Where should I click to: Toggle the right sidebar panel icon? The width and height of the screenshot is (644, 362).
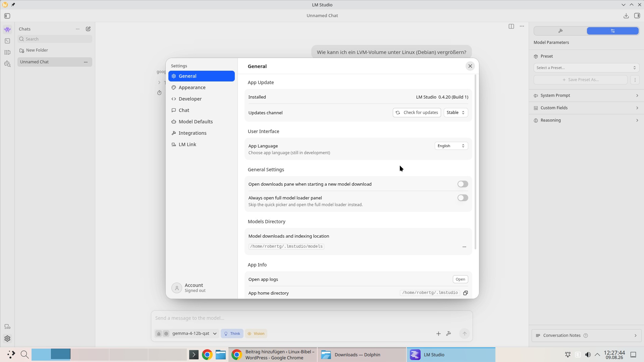[637, 16]
